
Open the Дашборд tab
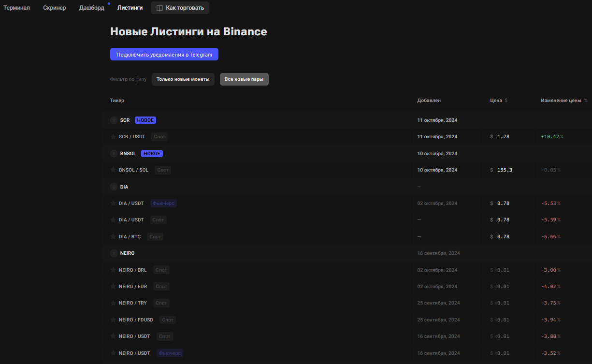[x=92, y=8]
